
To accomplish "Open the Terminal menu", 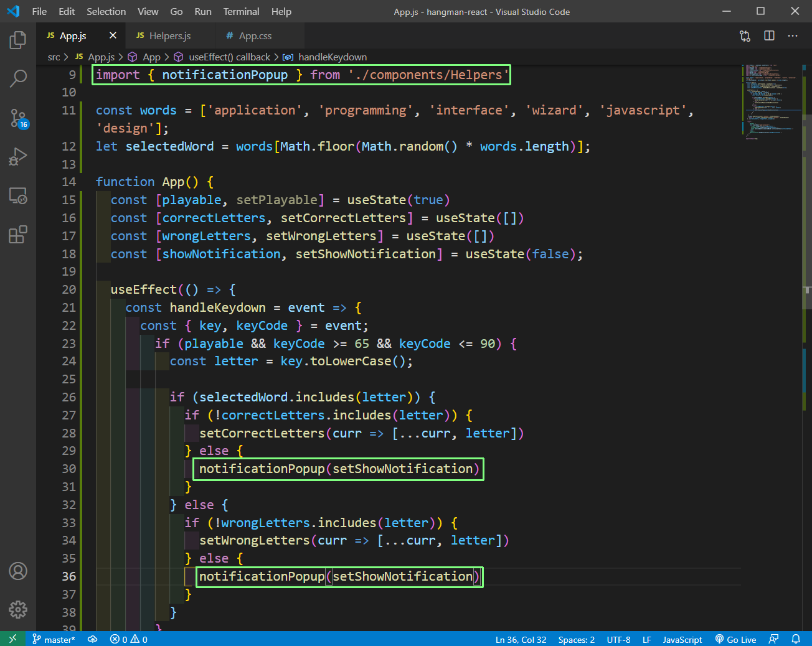I will pyautogui.click(x=241, y=11).
